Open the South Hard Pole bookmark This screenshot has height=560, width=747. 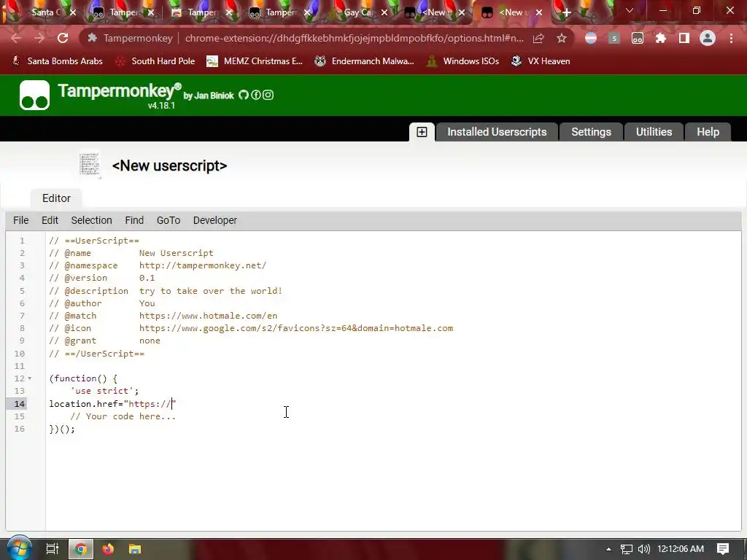pyautogui.click(x=155, y=61)
